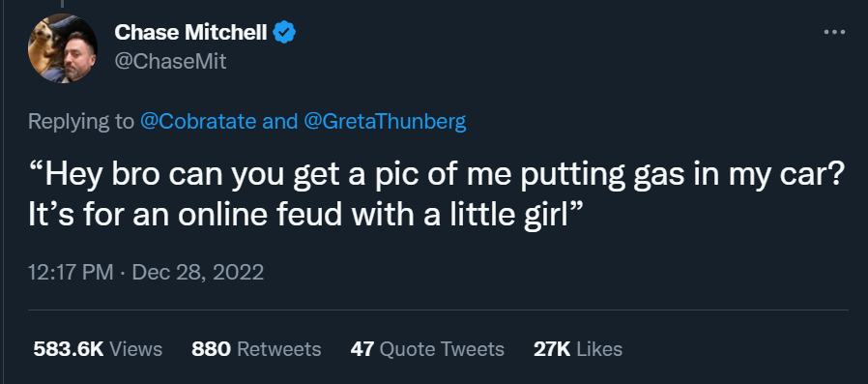The image size is (868, 384).
Task: Visit the @GretaThunberg mention link
Action: [x=386, y=121]
